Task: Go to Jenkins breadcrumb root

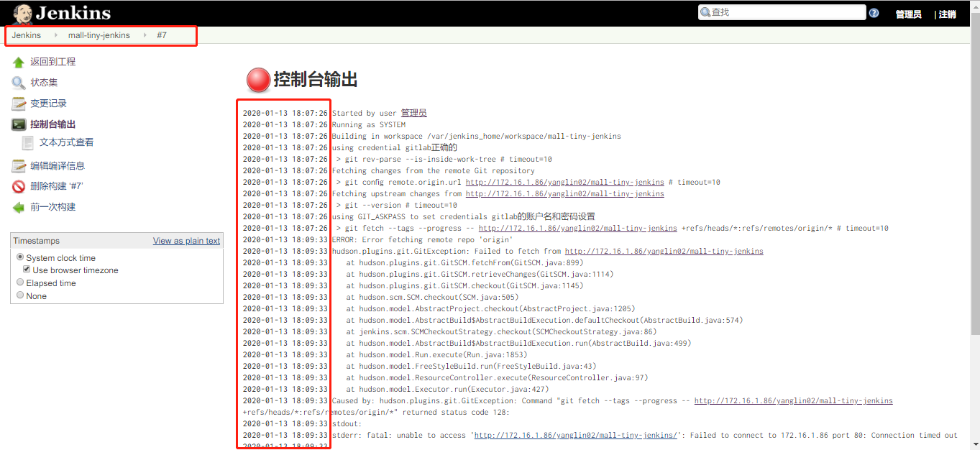Action: coord(26,35)
